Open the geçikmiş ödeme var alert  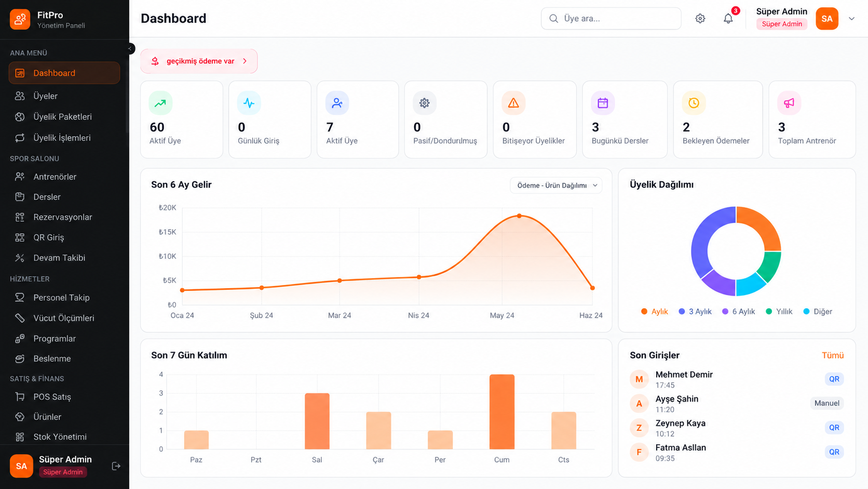tap(199, 61)
